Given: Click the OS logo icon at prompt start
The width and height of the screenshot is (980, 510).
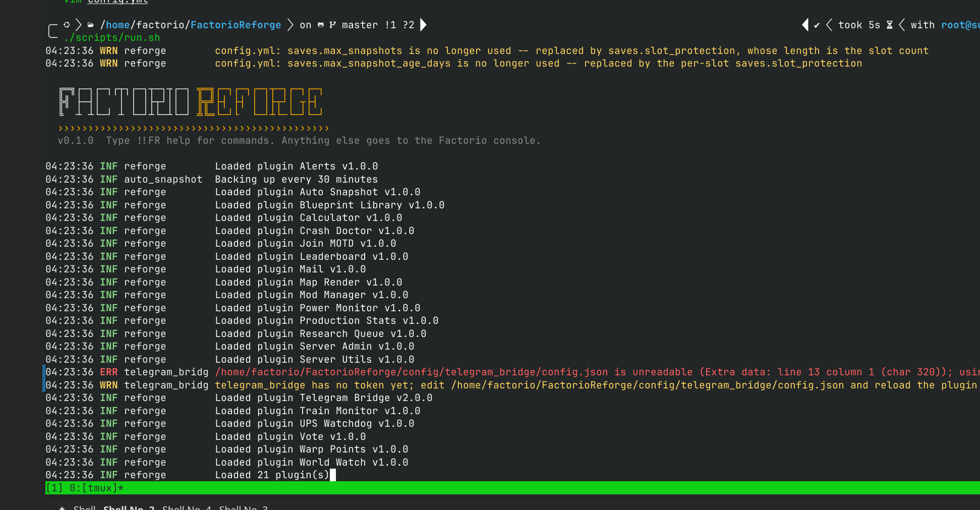Looking at the screenshot, I should pyautogui.click(x=67, y=25).
